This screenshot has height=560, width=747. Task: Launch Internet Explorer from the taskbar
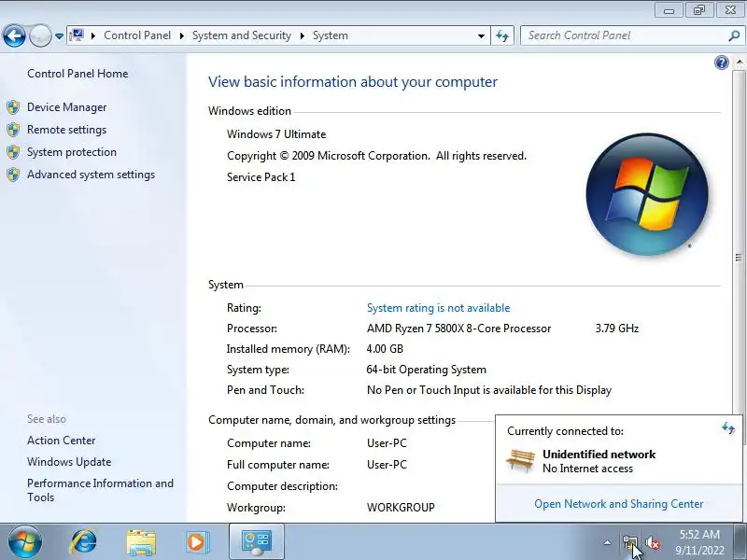click(x=84, y=542)
